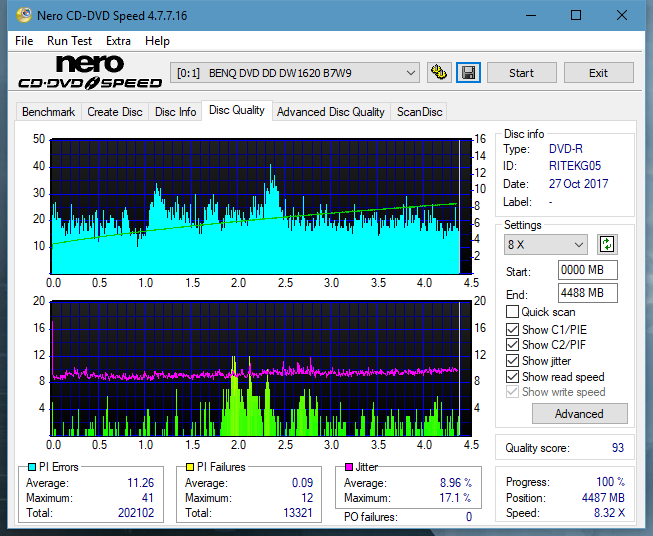This screenshot has height=536, width=653.
Task: Open the Advanced settings button
Action: coord(579,414)
